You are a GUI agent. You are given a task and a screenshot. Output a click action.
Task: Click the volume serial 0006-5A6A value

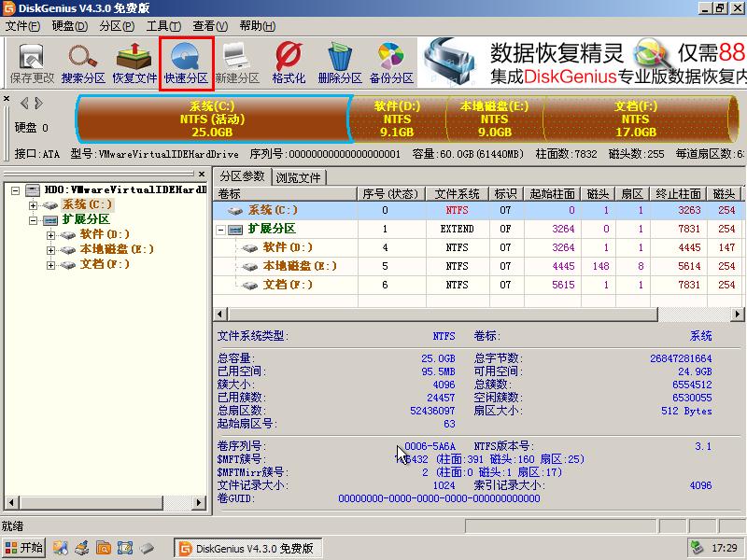pos(430,446)
